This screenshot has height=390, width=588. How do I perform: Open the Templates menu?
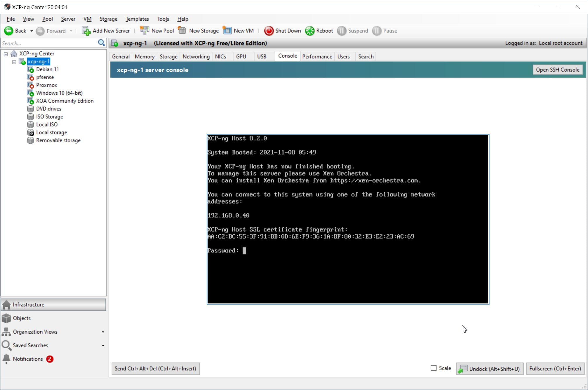(x=137, y=19)
